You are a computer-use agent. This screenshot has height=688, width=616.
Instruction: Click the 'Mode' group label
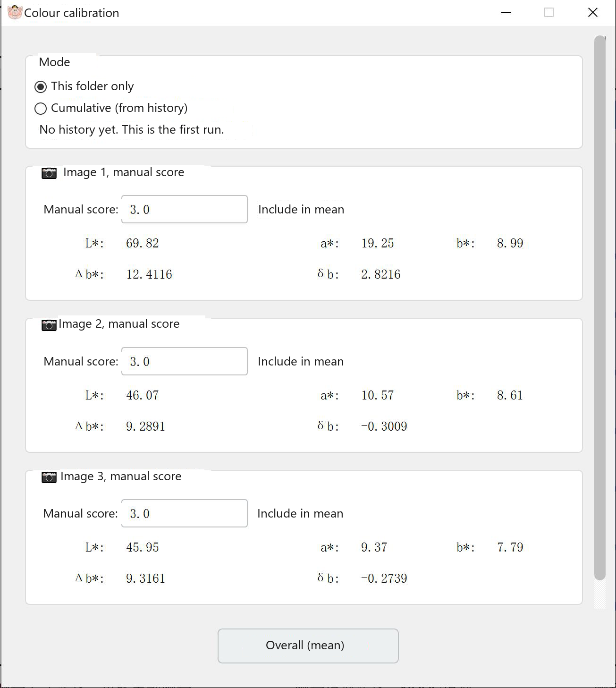click(54, 62)
